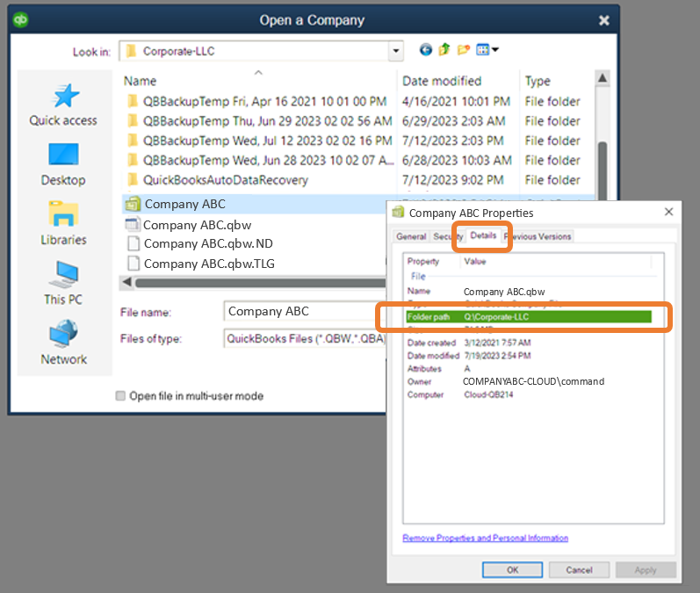
Task: Sort by Type column header
Action: [538, 81]
